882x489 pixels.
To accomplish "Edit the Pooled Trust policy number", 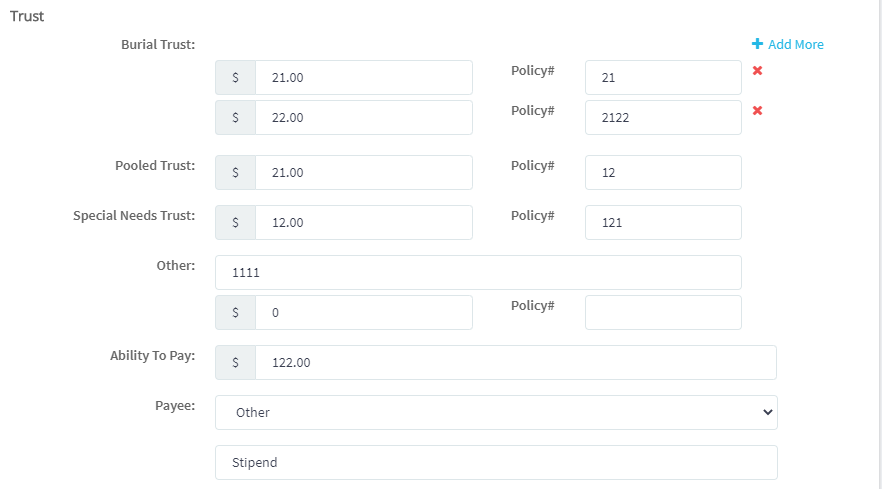I will pos(663,173).
